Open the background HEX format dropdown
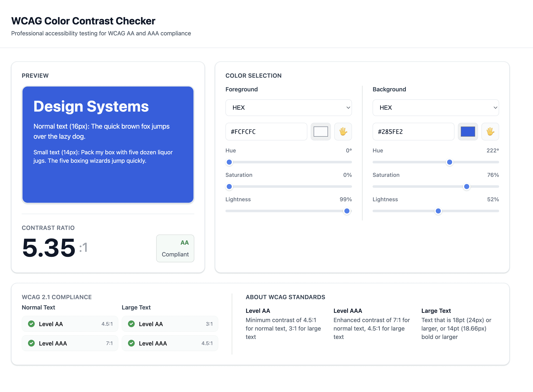 (435, 108)
